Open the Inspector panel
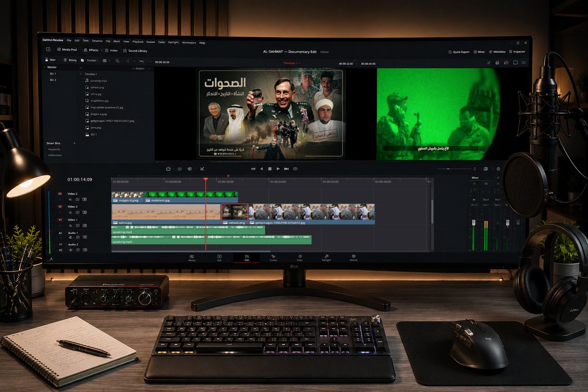The height and width of the screenshot is (392, 588). (517, 52)
